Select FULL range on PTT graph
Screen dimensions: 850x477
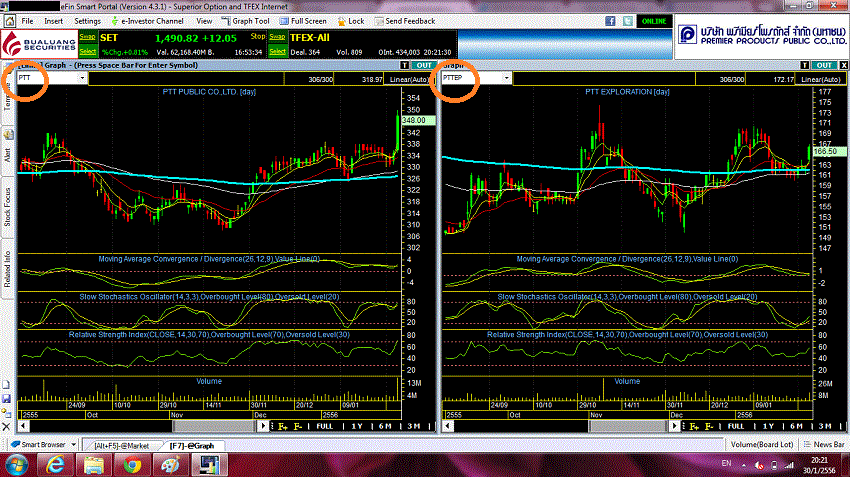click(324, 427)
